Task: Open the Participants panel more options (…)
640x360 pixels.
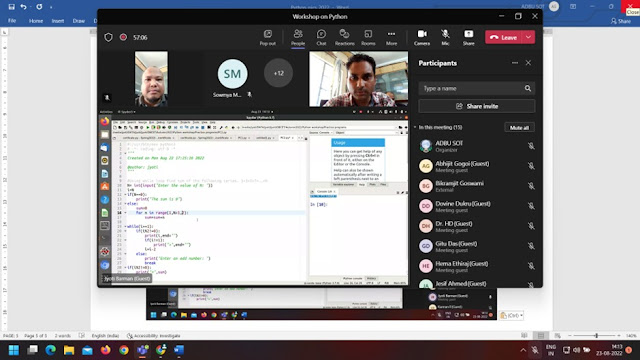Action: coord(515,63)
